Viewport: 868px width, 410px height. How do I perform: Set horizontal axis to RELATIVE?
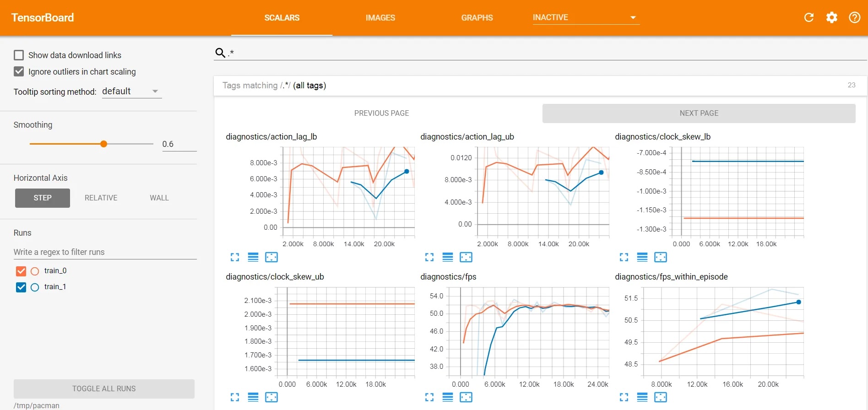(x=101, y=198)
